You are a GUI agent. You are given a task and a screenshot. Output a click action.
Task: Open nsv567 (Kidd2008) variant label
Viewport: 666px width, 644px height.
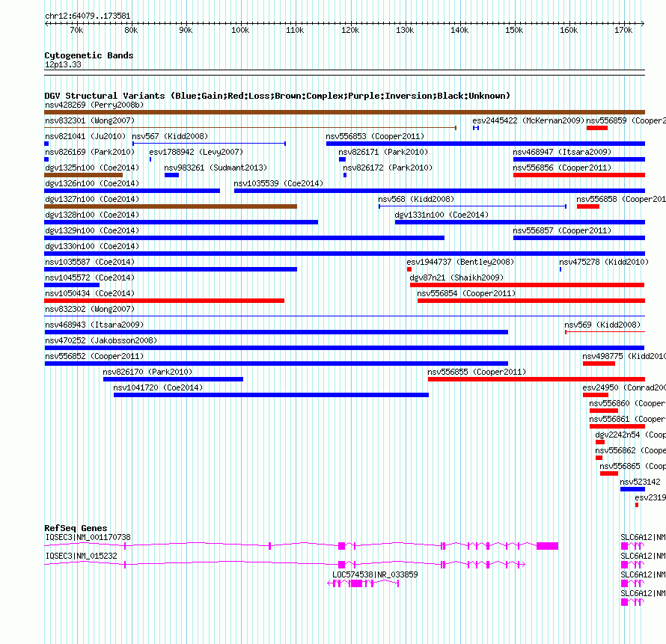pyautogui.click(x=170, y=136)
